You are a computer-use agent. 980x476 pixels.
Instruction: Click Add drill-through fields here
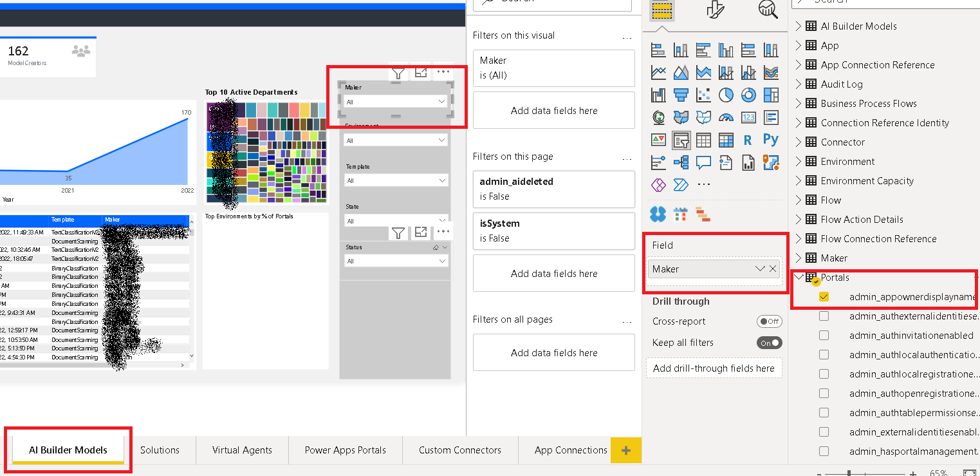pos(714,368)
